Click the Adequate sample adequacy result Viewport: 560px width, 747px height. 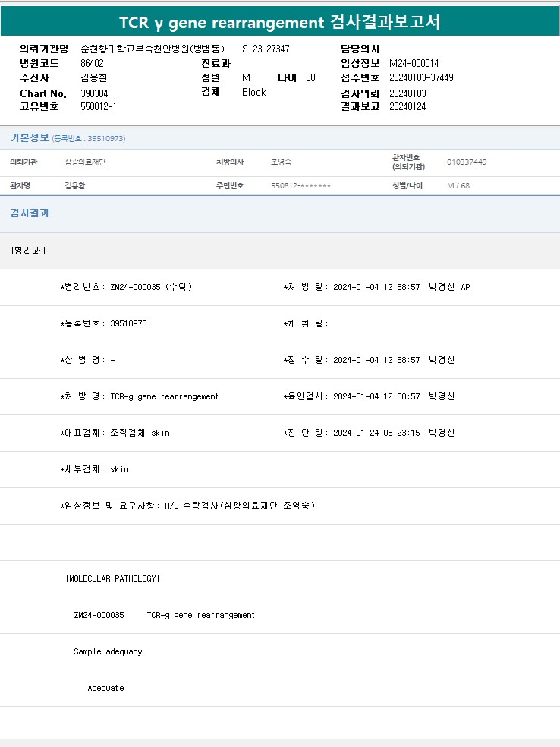pyautogui.click(x=105, y=688)
